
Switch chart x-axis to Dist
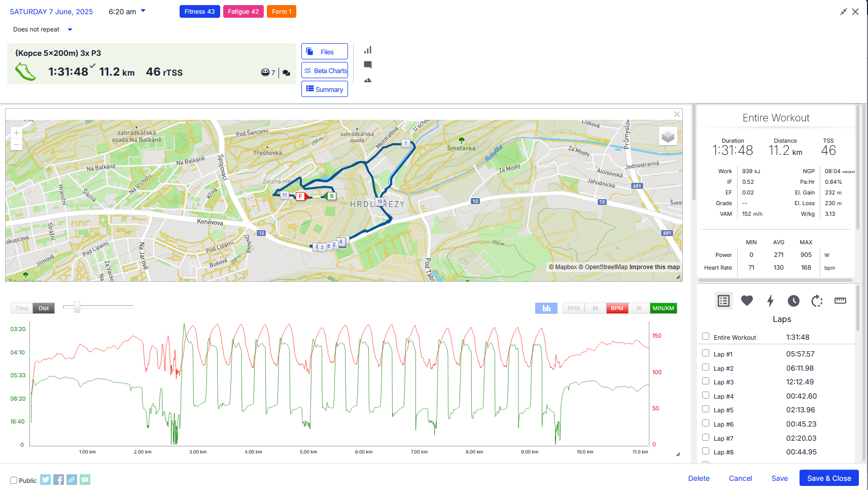point(44,308)
